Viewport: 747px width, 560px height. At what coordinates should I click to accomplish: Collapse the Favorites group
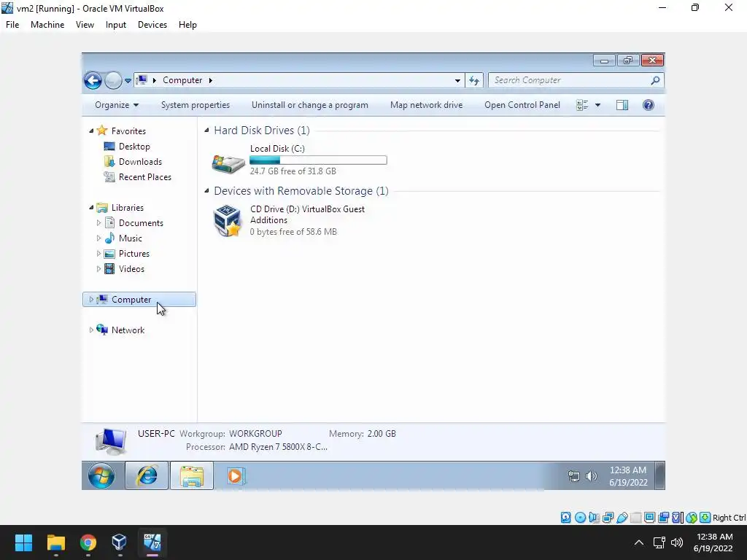(x=91, y=131)
